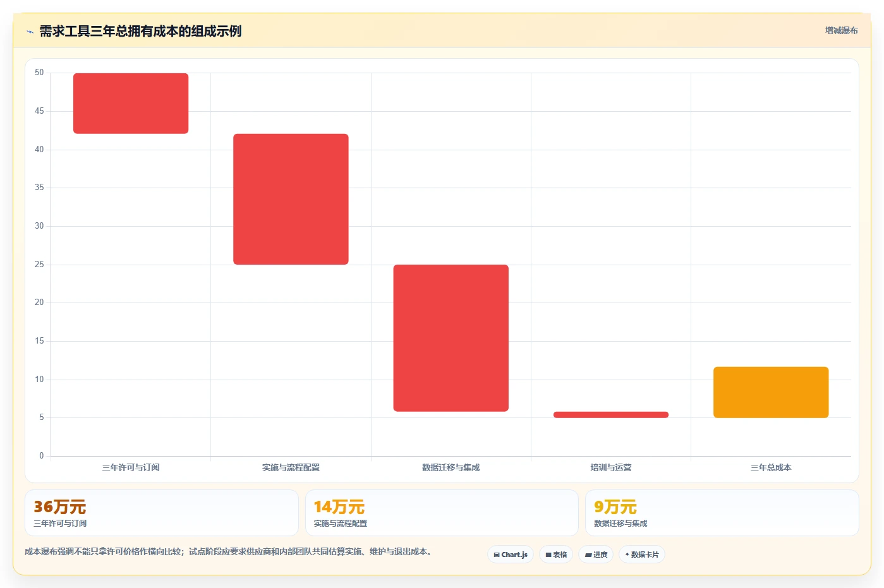Click the 数据迁移与集成 red bar
The image size is (884, 588).
(451, 338)
